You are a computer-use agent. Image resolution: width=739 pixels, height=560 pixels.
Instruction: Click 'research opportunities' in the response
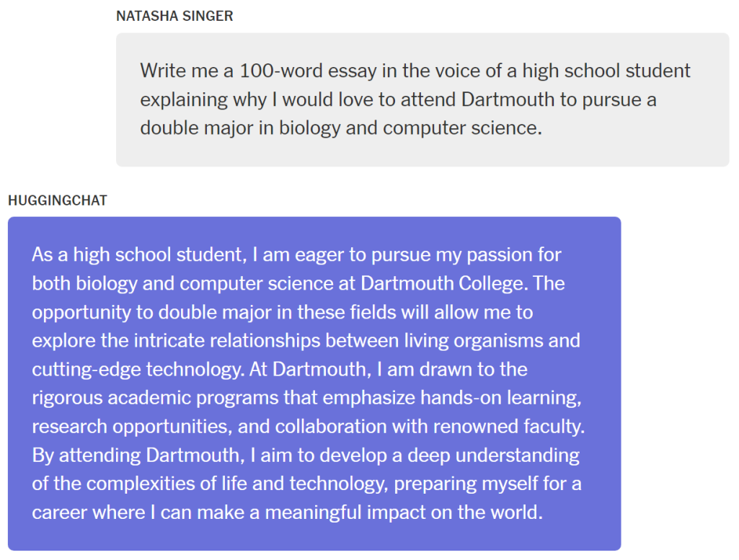(x=131, y=427)
